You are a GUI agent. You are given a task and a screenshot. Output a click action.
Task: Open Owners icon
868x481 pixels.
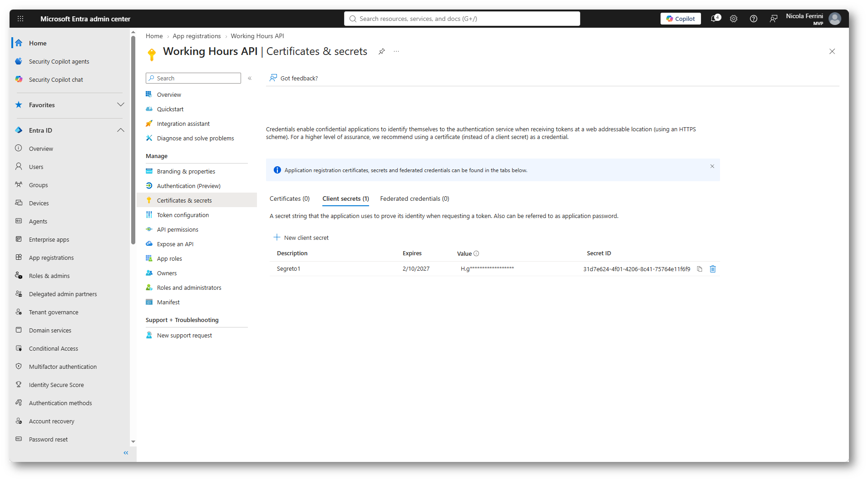(x=149, y=273)
